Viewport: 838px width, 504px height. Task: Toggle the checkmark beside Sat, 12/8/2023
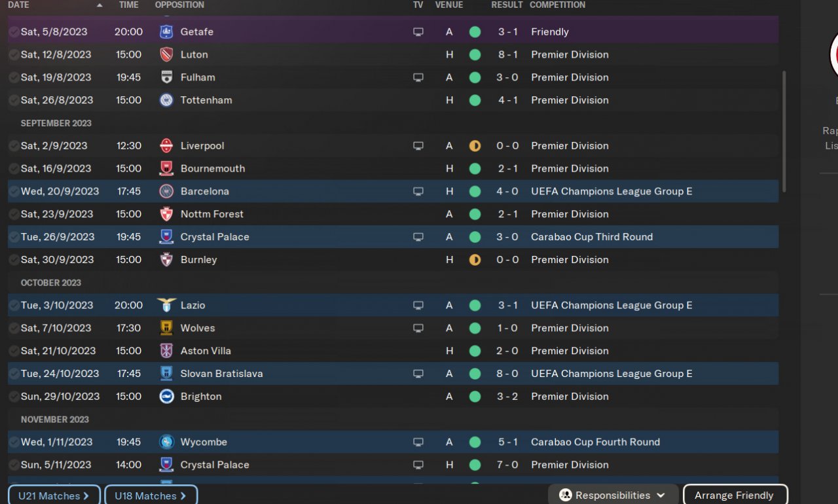tap(14, 54)
